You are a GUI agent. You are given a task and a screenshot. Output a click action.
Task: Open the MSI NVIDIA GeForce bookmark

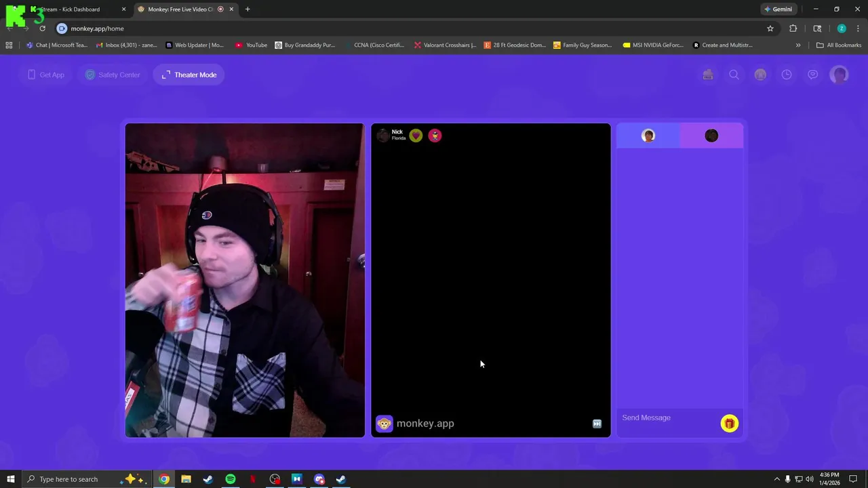pos(653,45)
